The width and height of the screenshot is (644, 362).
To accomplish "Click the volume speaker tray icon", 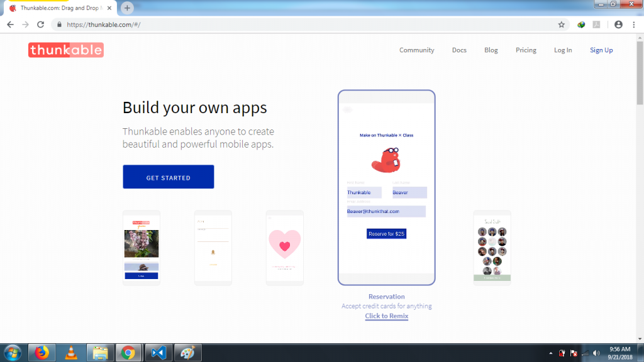I will [x=596, y=353].
